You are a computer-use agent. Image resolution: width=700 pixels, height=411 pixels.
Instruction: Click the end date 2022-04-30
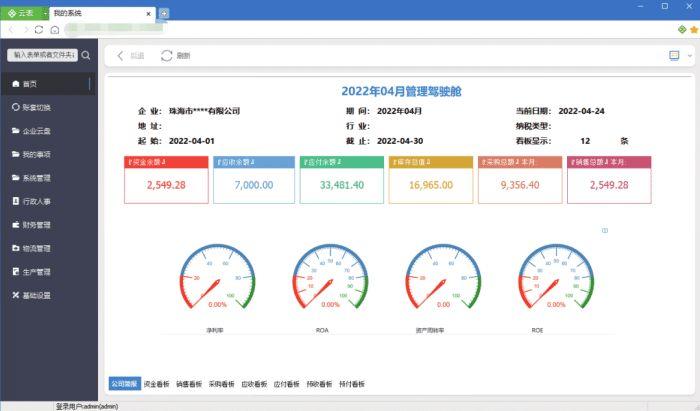click(400, 141)
